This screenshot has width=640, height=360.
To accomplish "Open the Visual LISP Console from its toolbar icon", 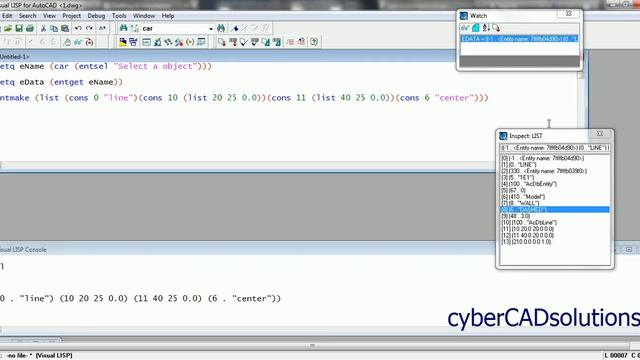I will click(146, 42).
